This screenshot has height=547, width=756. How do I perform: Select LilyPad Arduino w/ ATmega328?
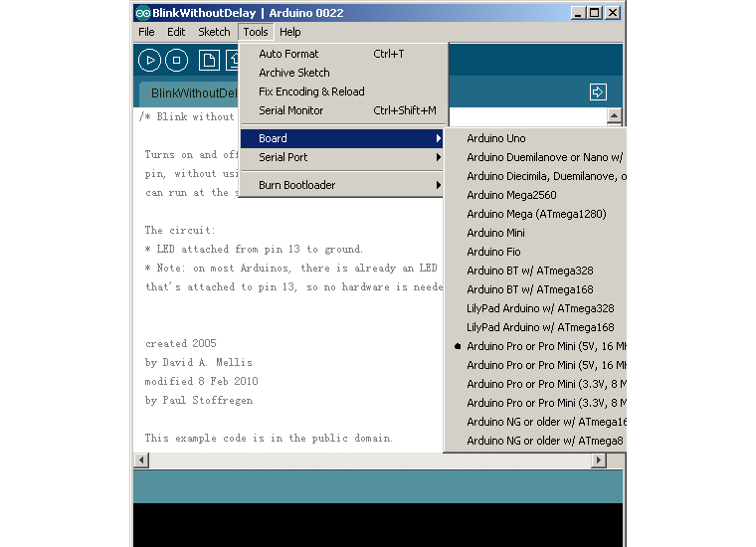click(x=536, y=308)
